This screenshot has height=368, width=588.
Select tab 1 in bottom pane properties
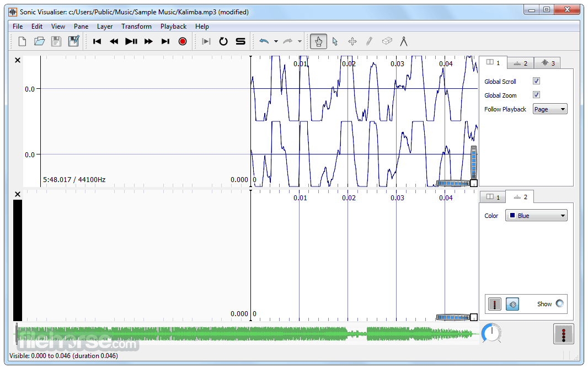click(x=493, y=198)
